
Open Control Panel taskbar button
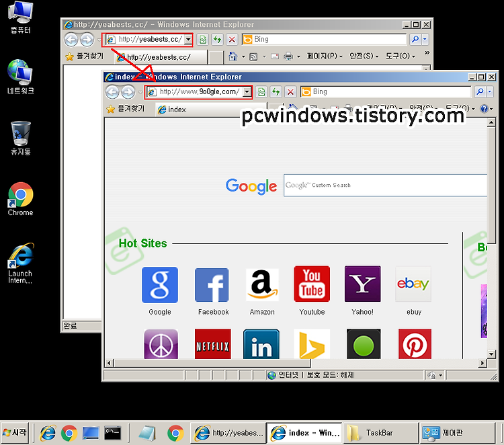456,433
